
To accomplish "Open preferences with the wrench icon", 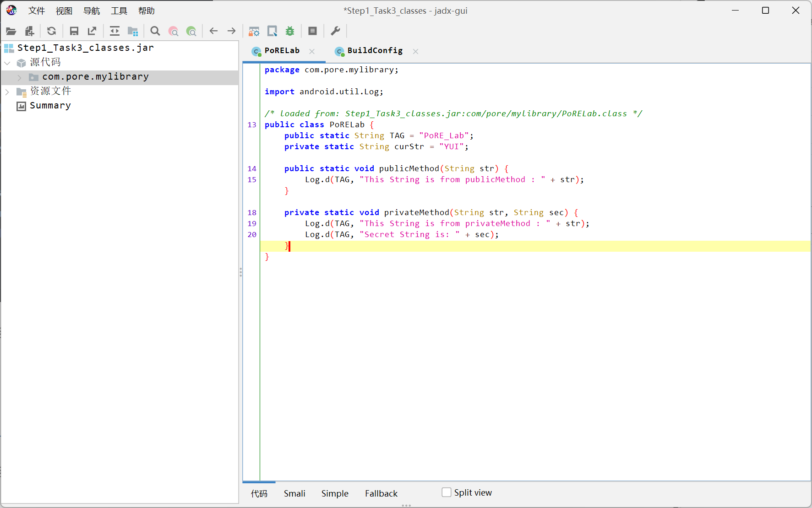I will coord(335,31).
